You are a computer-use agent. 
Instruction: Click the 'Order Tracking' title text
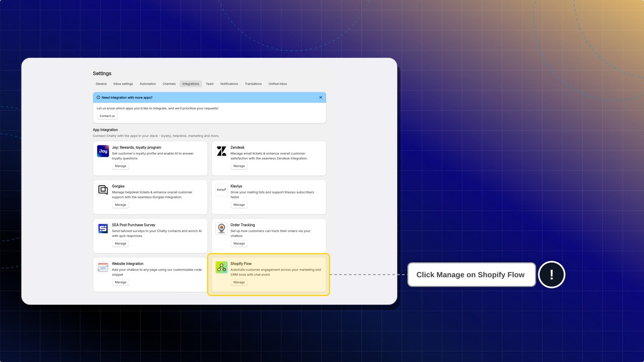243,225
